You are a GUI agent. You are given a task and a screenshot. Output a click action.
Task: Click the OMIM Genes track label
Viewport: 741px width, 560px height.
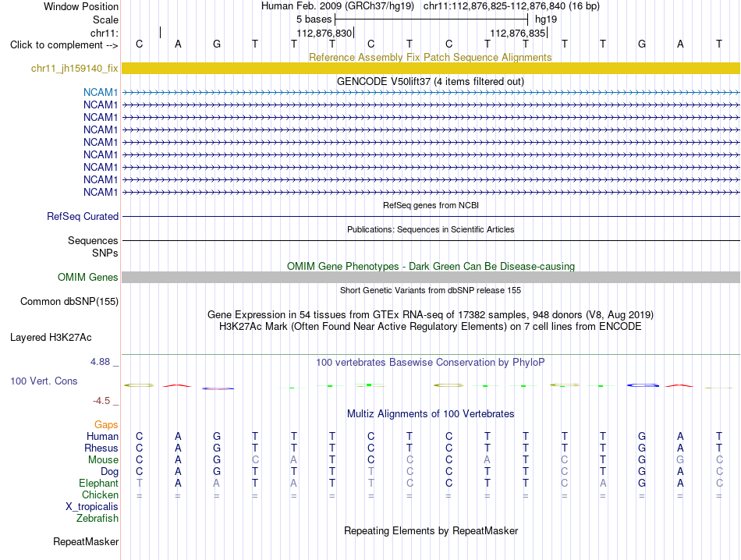87,278
